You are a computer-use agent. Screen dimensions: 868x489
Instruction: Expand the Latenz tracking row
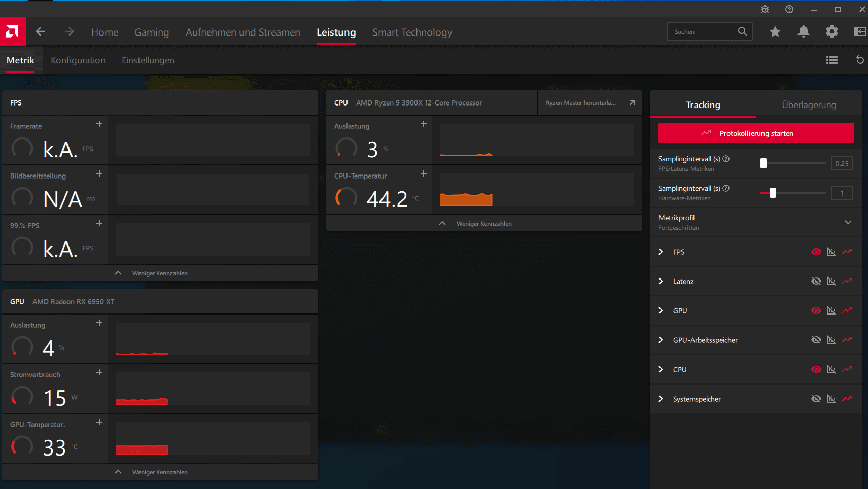coord(661,281)
